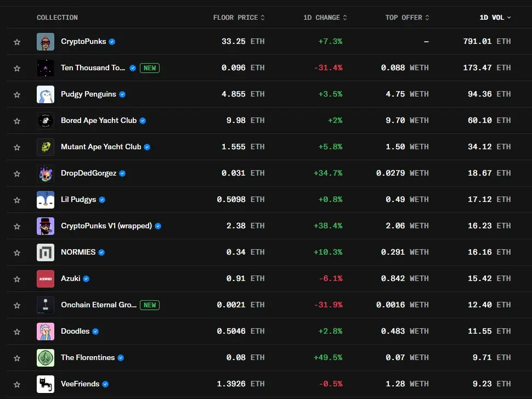The height and width of the screenshot is (399, 532).
Task: Toggle favorite star for Ten Thousand To...
Action: click(17, 68)
